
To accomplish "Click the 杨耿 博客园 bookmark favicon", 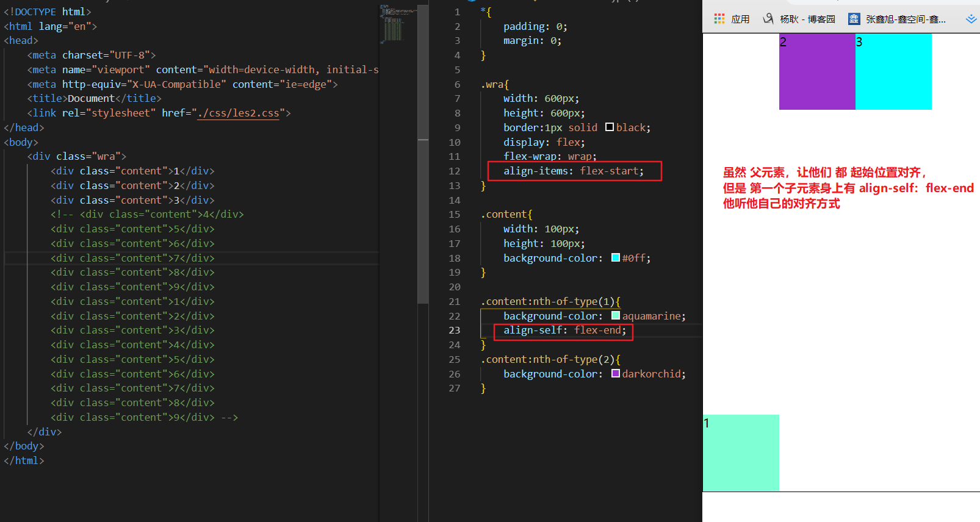I will pyautogui.click(x=768, y=19).
